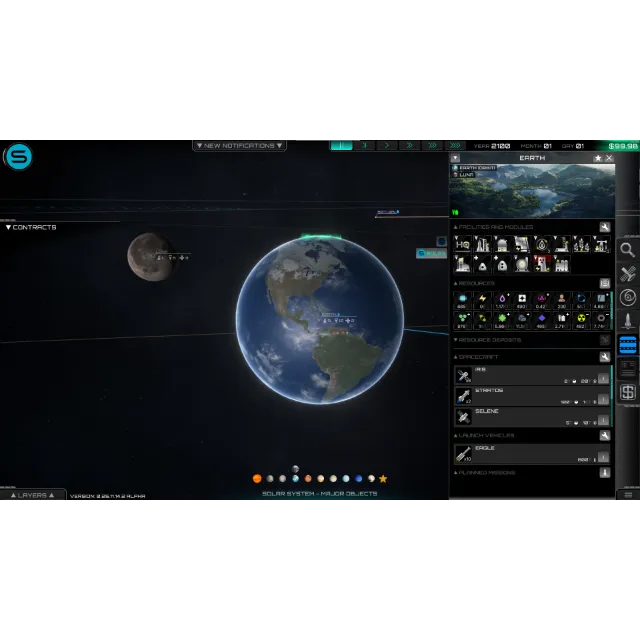Select the skyscraper city facility icon
The image size is (640, 640).
pyautogui.click(x=482, y=244)
